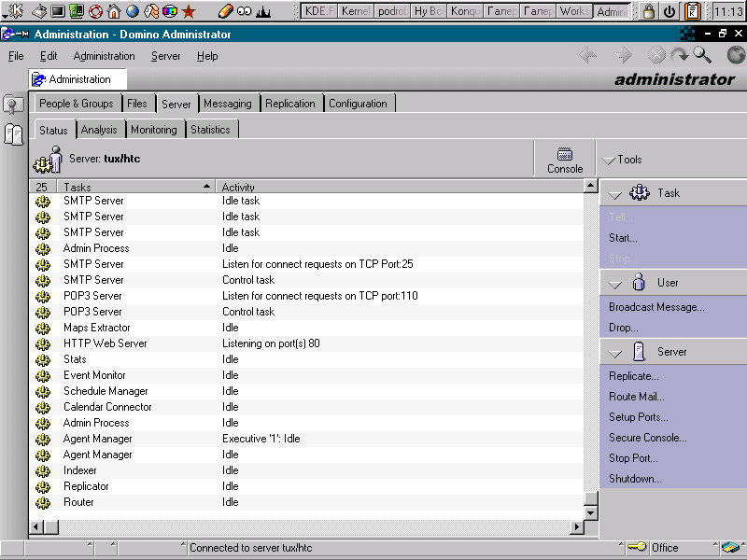Click the server figure icon beside tux/htc
Screen dimensions: 747x560
(48, 160)
